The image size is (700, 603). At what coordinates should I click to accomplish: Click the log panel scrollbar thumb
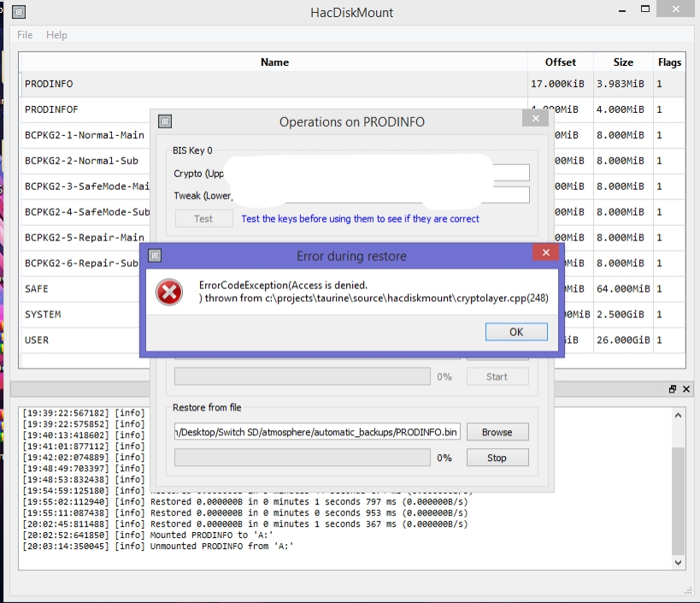678,500
